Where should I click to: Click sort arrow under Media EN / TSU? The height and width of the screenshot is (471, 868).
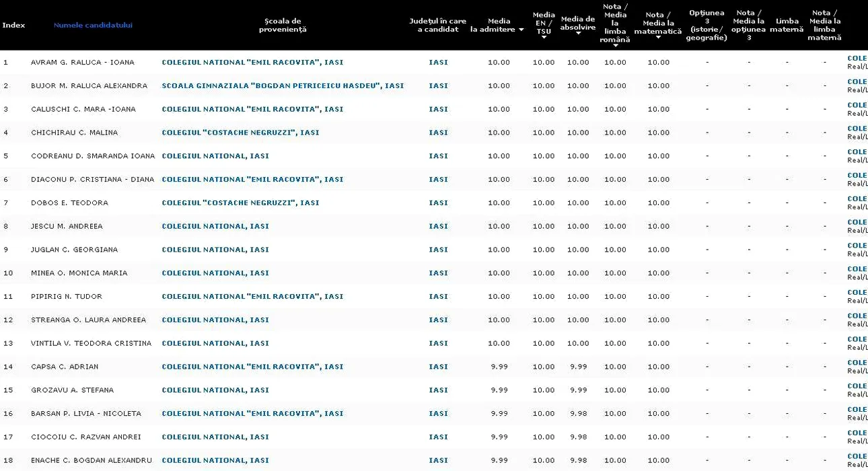pos(544,38)
